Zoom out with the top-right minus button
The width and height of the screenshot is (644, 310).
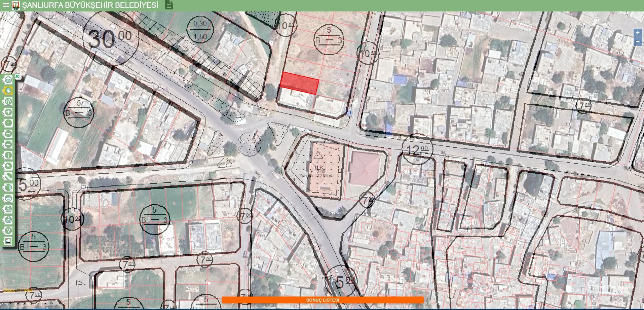click(637, 42)
